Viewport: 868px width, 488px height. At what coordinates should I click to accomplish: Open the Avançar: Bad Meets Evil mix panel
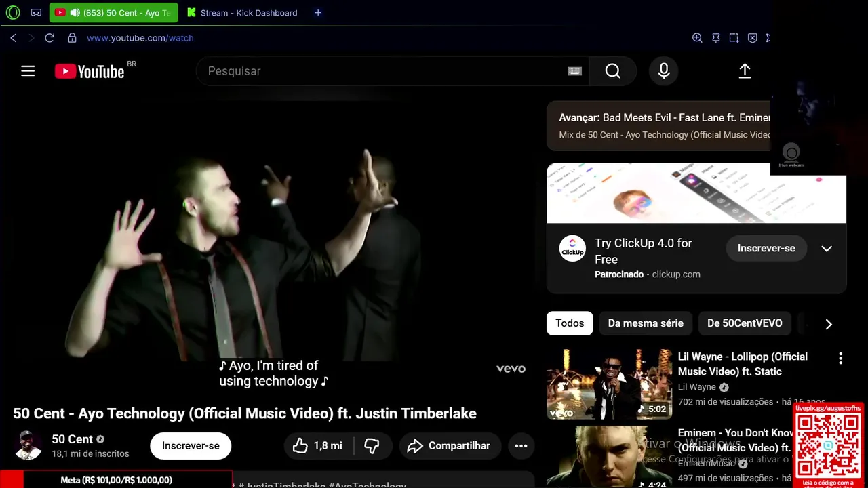(658, 126)
